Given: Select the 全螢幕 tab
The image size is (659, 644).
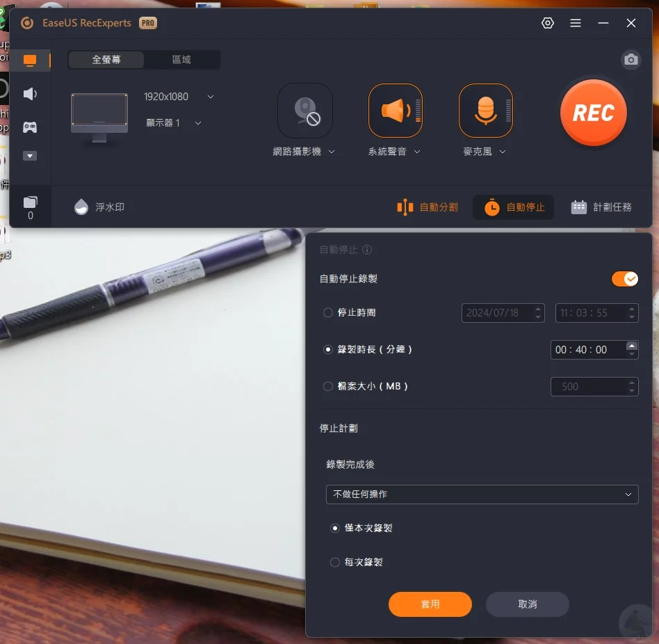Looking at the screenshot, I should point(106,60).
